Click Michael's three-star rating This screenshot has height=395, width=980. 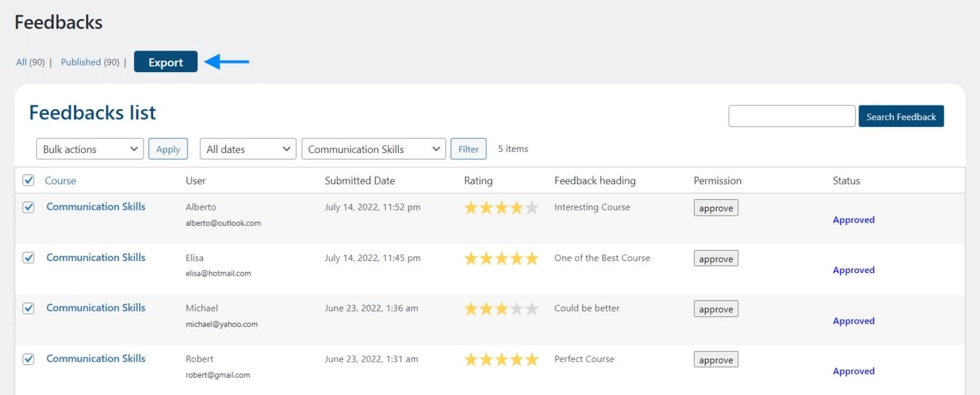click(x=501, y=309)
